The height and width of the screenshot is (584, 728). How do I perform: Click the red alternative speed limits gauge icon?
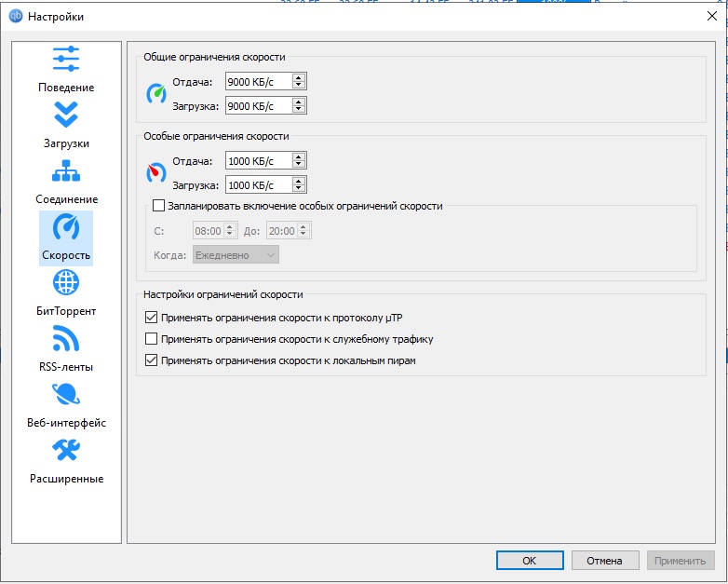coord(156,172)
